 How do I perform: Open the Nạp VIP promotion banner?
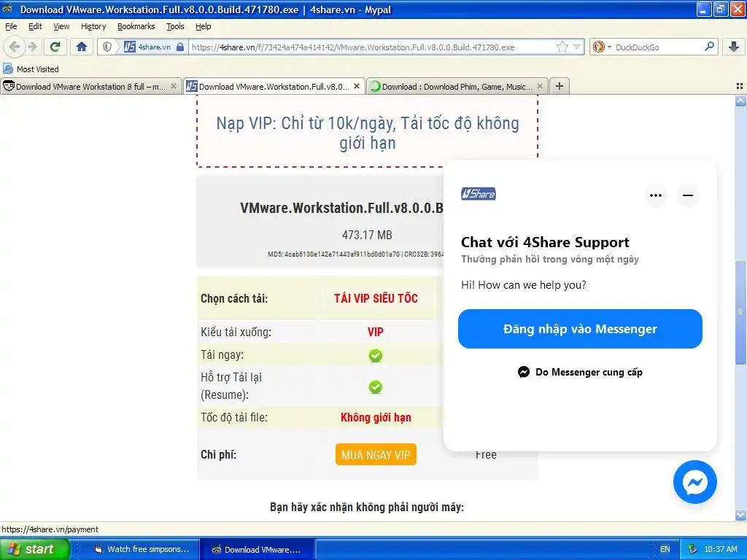368,133
